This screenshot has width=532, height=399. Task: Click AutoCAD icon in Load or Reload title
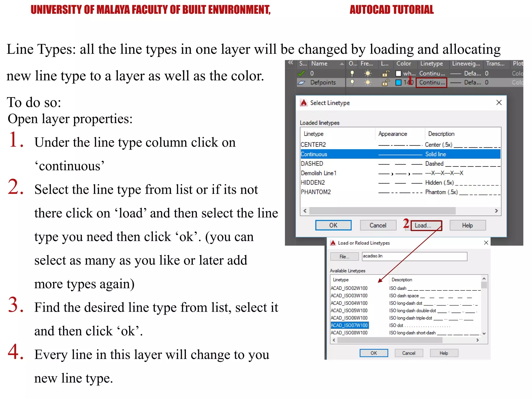333,243
